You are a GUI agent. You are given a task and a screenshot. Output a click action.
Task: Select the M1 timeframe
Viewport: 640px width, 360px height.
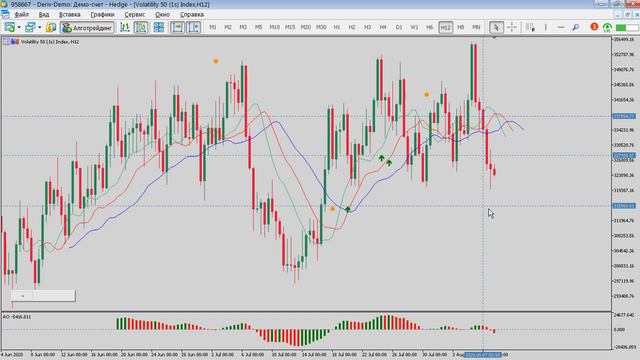213,27
